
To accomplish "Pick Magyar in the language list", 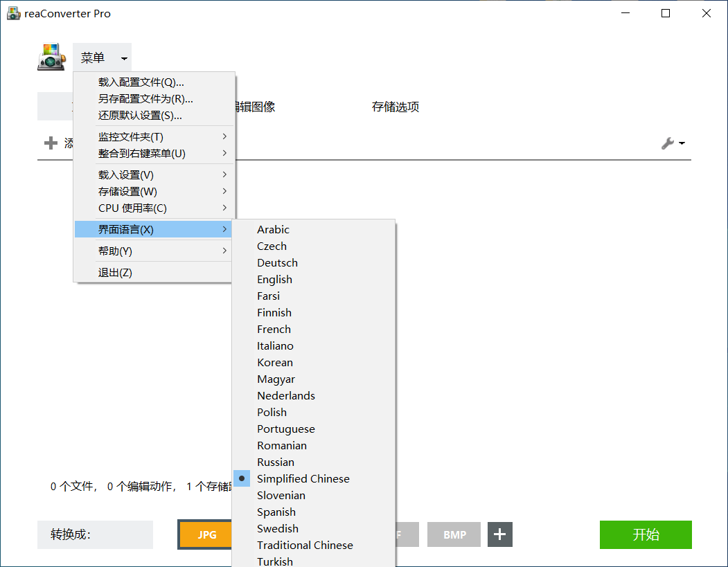I will [x=314, y=379].
